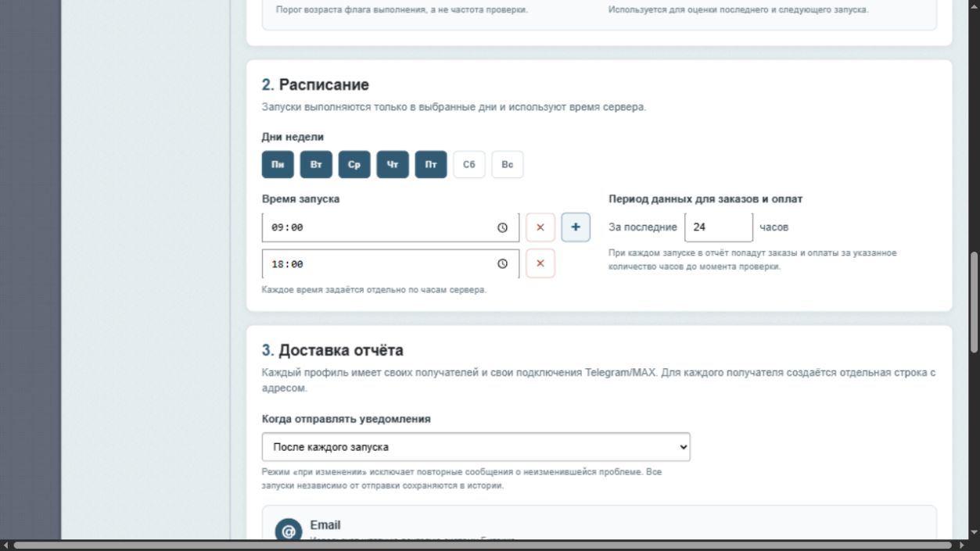This screenshot has height=551, width=980.
Task: Toggle the Пт weekday button
Action: click(431, 165)
